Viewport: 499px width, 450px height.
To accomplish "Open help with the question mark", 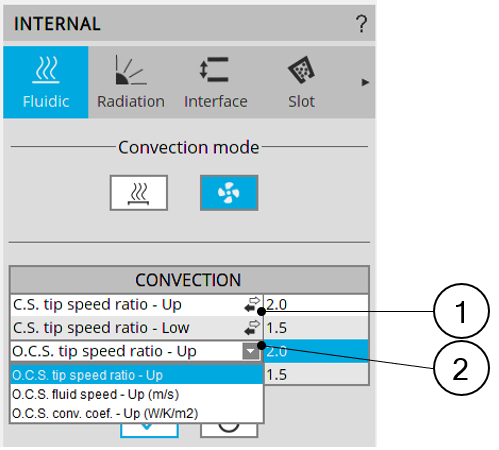I will [x=361, y=23].
